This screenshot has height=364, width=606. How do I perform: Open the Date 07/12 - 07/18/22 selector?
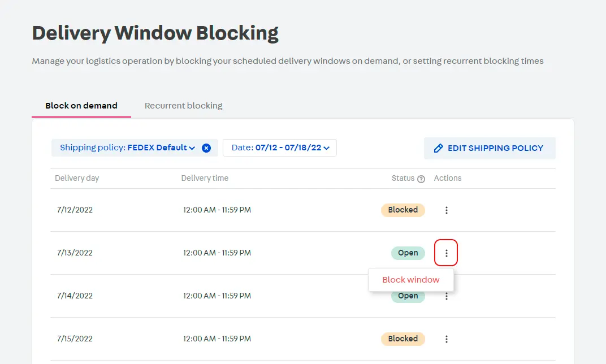click(x=279, y=148)
